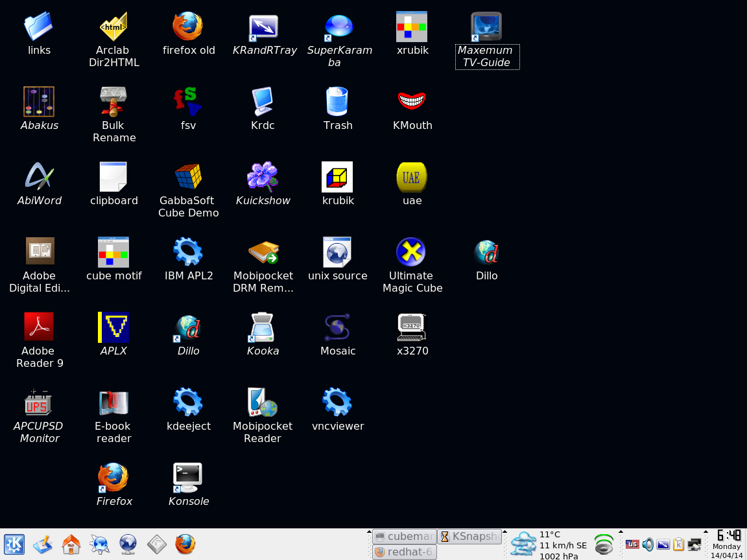Click the cloudy weather applet icon

[523, 544]
